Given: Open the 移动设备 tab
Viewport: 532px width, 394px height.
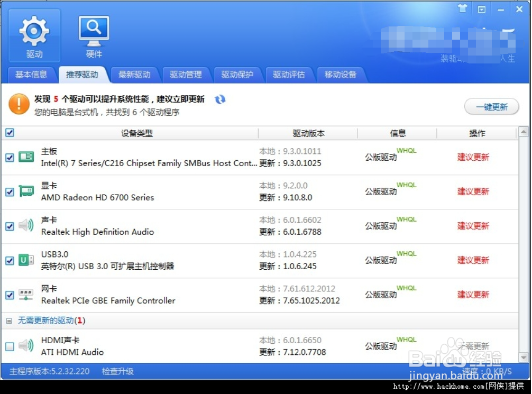Looking at the screenshot, I should (341, 75).
